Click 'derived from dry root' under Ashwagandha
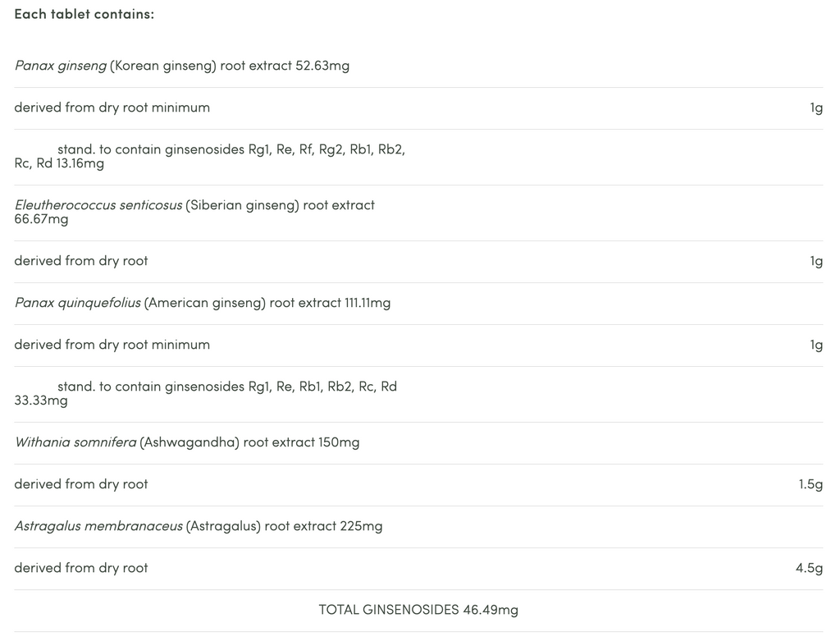840x641 pixels. (81, 484)
